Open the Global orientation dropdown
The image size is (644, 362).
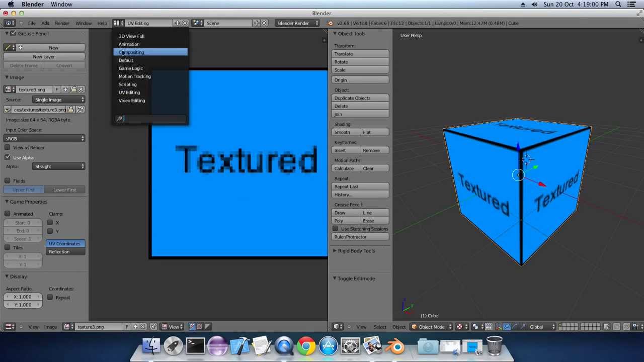click(x=541, y=327)
